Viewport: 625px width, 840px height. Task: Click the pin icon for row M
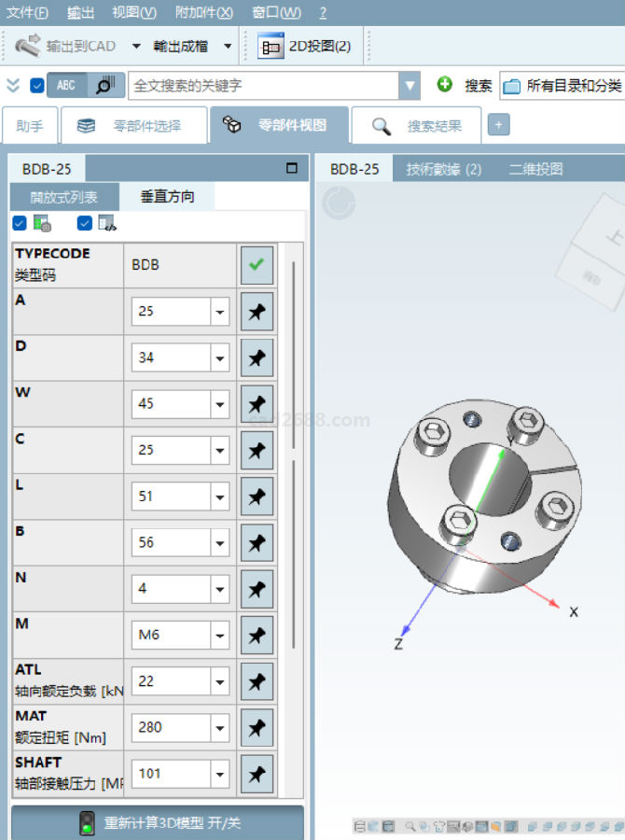point(257,636)
